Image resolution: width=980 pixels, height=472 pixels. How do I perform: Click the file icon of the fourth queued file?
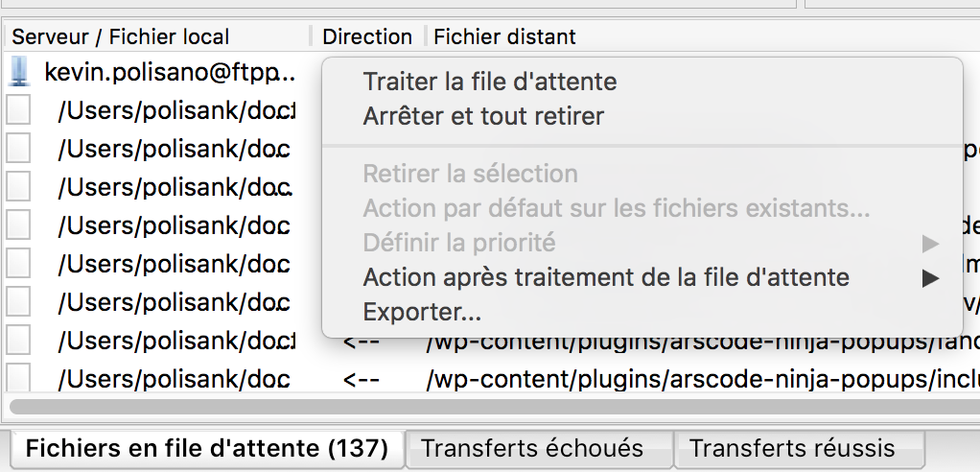coord(17,225)
